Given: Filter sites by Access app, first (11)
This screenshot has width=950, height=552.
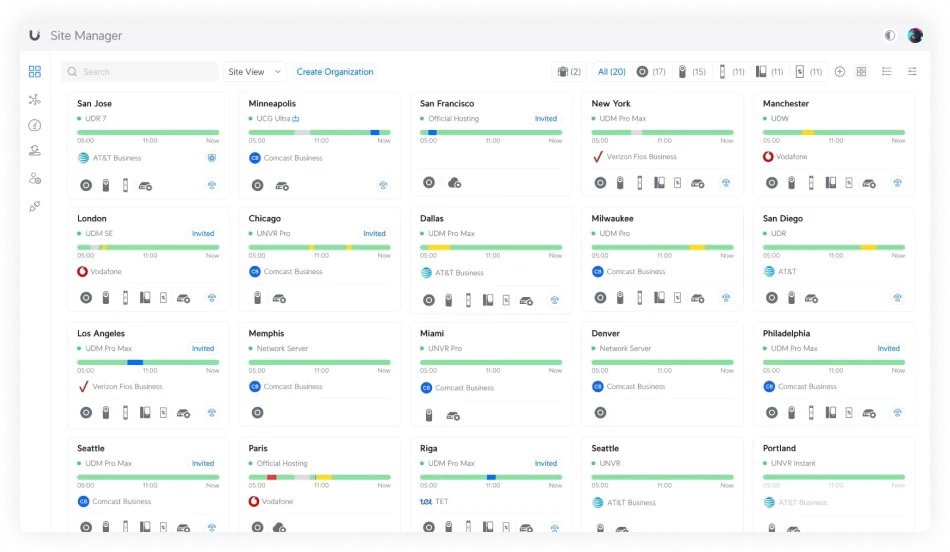Looking at the screenshot, I should [731, 71].
